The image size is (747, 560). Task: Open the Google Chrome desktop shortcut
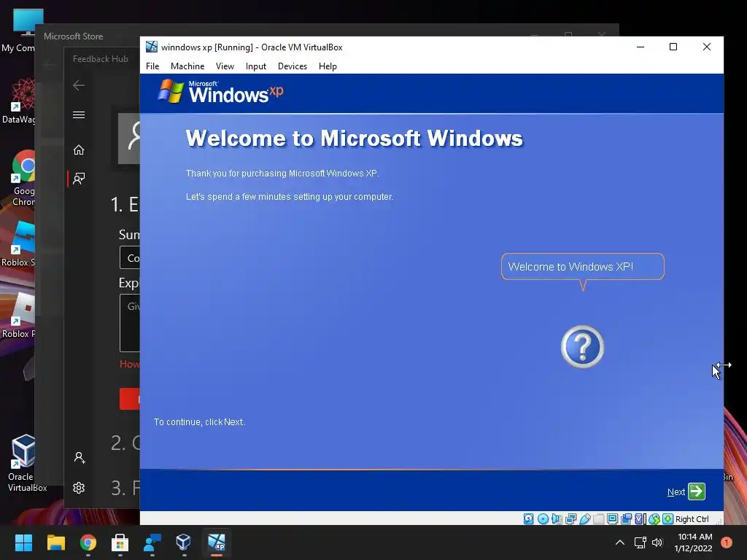tap(23, 179)
